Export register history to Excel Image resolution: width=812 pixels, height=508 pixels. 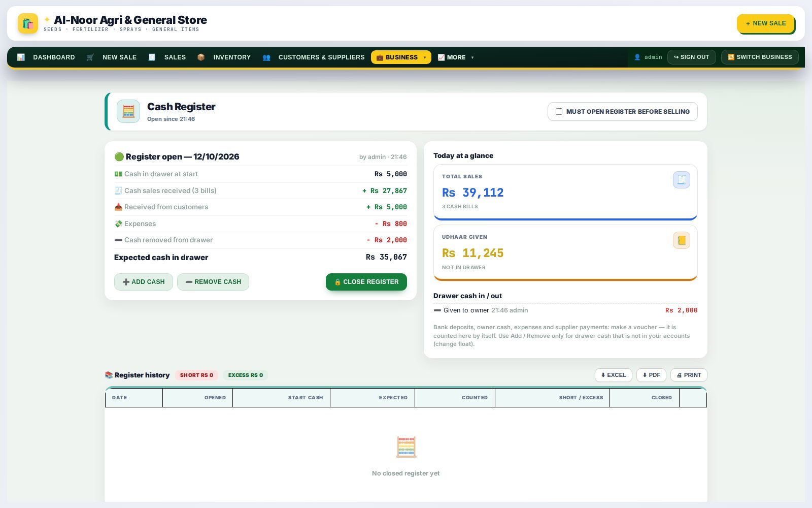[x=614, y=375]
